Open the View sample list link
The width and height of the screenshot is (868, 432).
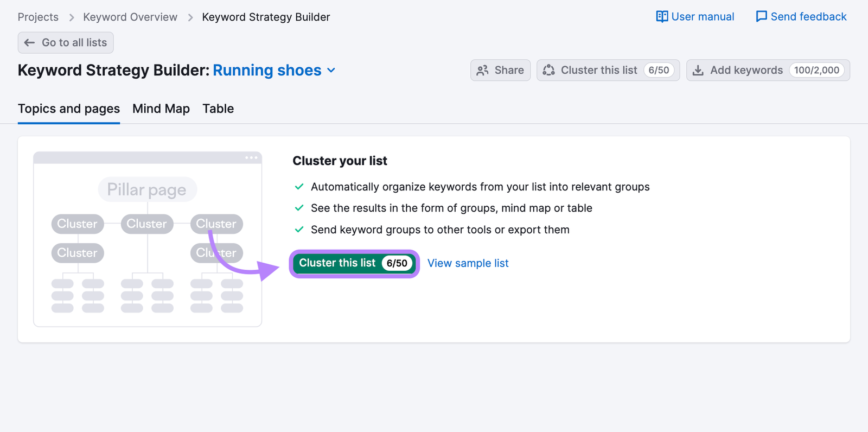pos(468,263)
